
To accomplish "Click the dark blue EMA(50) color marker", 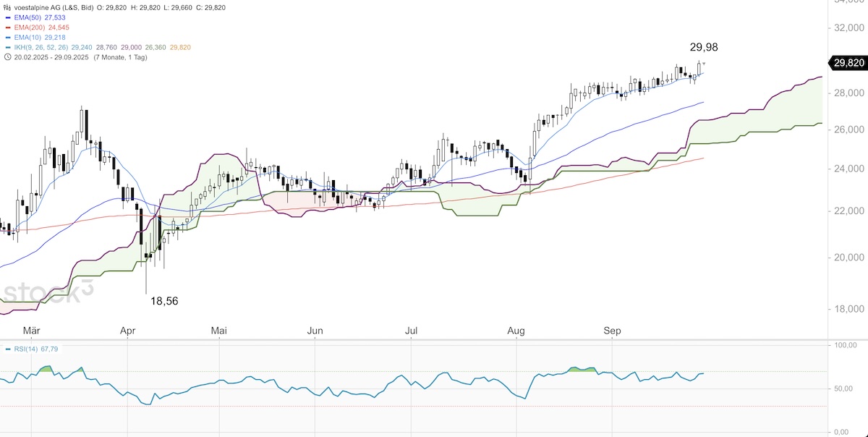I will pyautogui.click(x=7, y=16).
